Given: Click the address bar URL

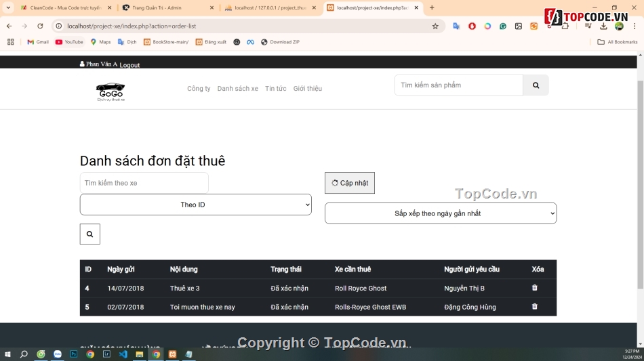Looking at the screenshot, I should 132,26.
